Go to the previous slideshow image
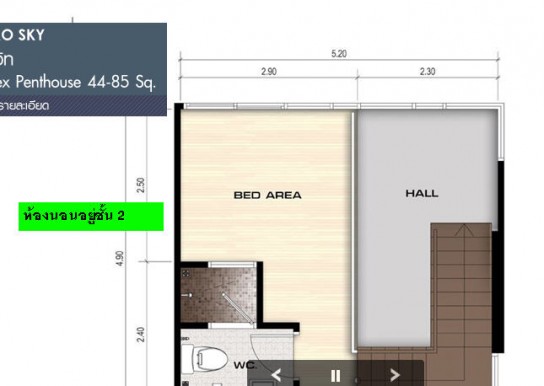Screen dimensions: 544x386 [x=276, y=375]
